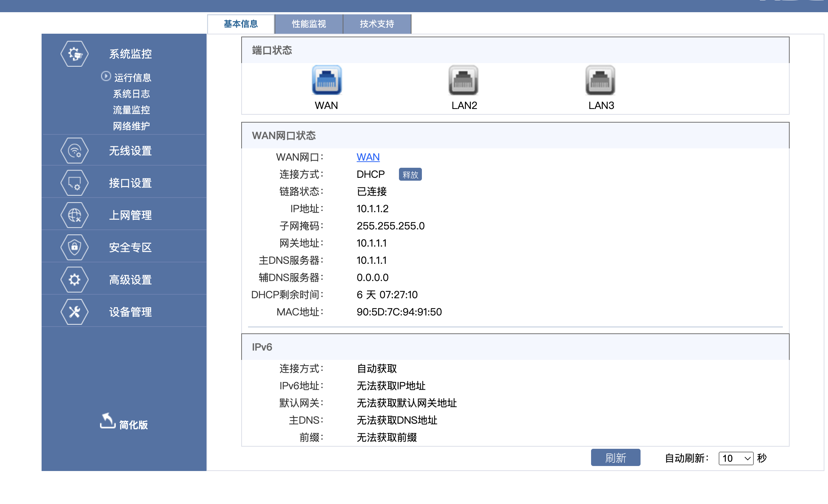Click the 安全专区 shield lock icon
The width and height of the screenshot is (828, 504).
pos(75,247)
